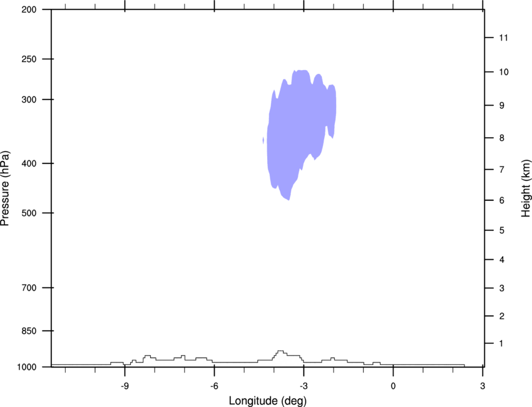Select the 200 pressure tick label
The image size is (532, 407).
point(29,9)
